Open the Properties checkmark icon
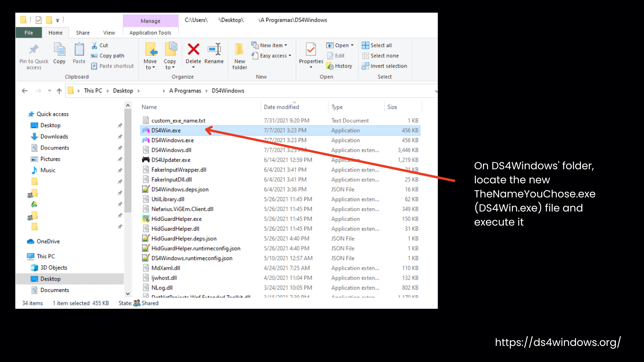 point(311,49)
